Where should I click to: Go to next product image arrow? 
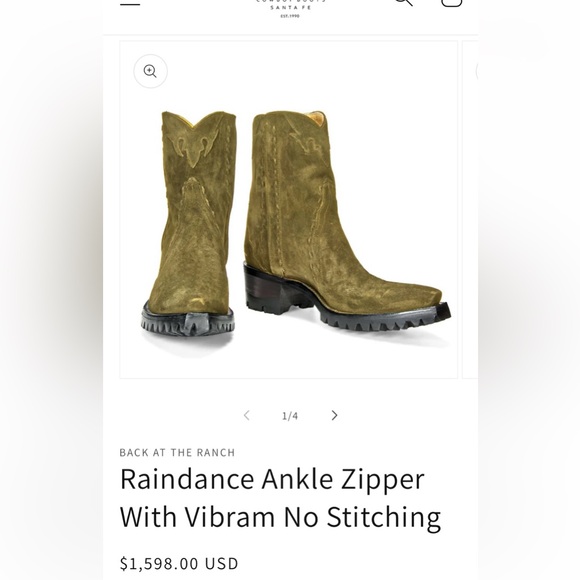coord(334,415)
